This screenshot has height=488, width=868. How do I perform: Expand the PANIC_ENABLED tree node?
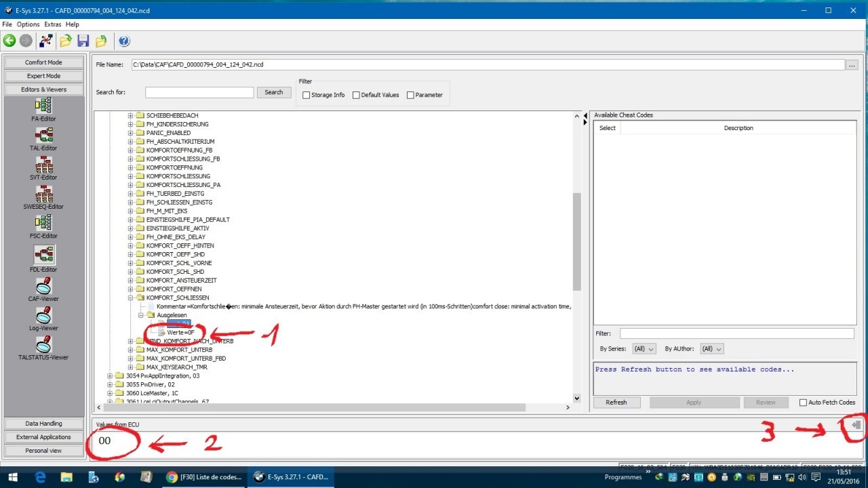click(x=130, y=133)
